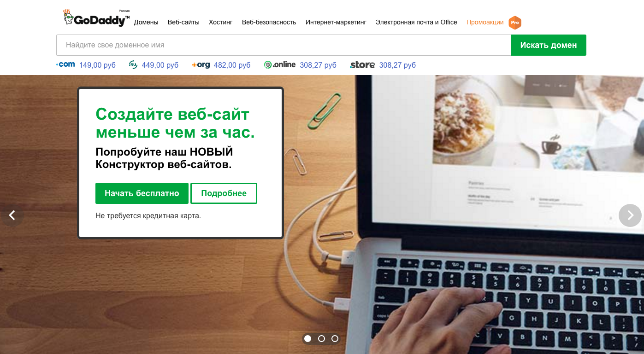The image size is (644, 354).
Task: Switch to the third carousel dot
Action: pos(335,339)
